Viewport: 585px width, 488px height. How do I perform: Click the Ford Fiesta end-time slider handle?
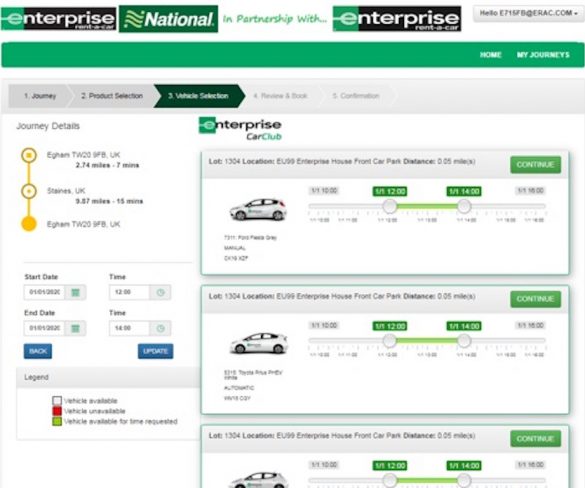(464, 206)
